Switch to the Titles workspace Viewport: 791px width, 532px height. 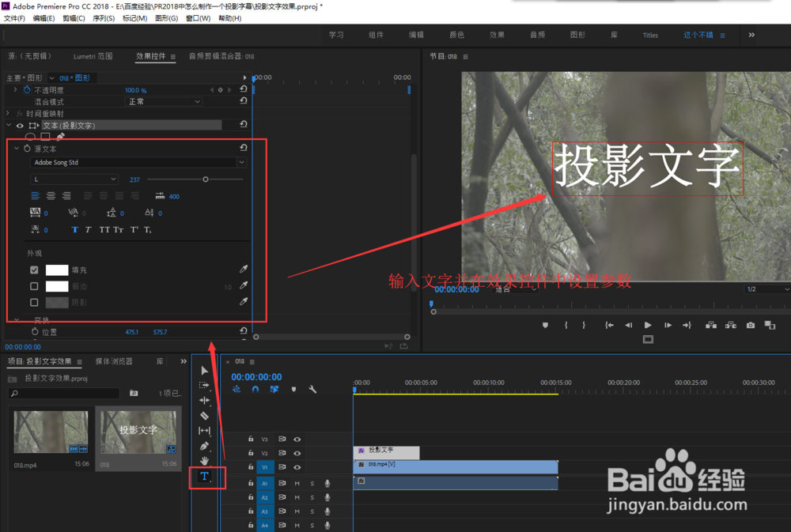pyautogui.click(x=650, y=35)
